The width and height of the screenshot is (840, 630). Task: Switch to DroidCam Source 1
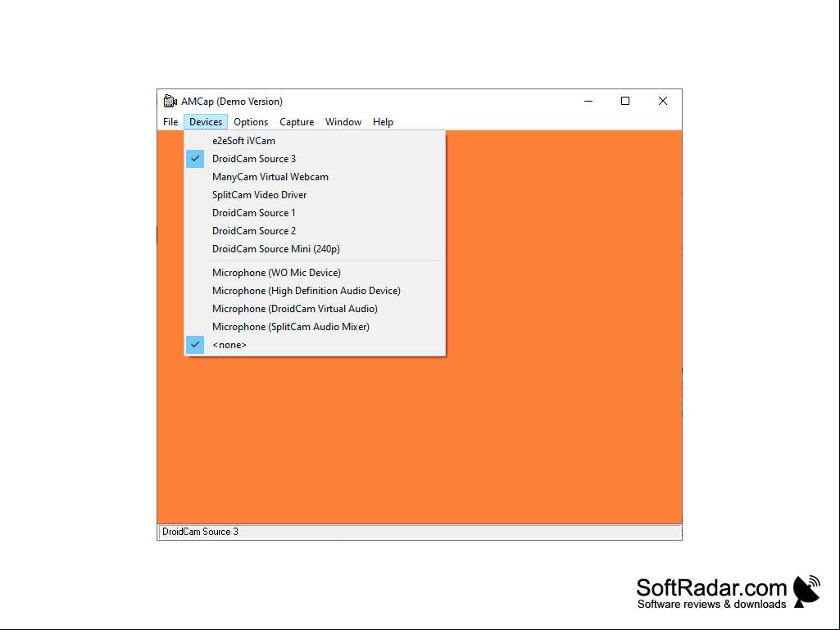(x=315, y=213)
